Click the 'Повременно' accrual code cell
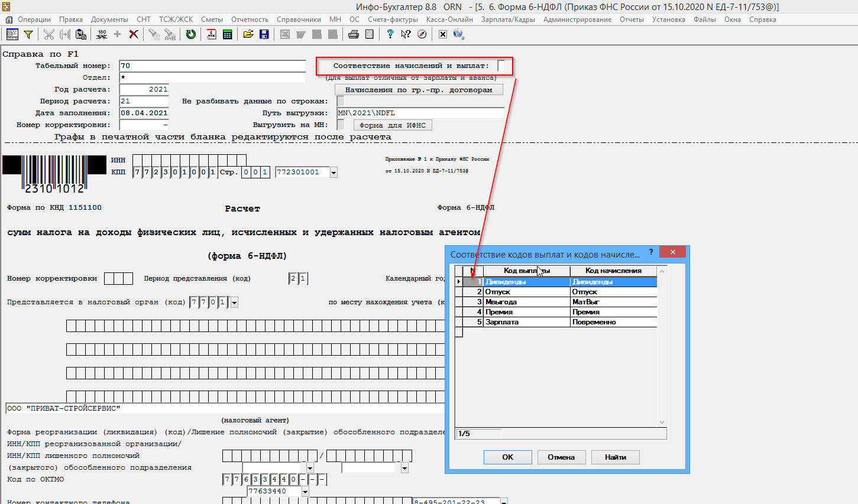 point(614,322)
